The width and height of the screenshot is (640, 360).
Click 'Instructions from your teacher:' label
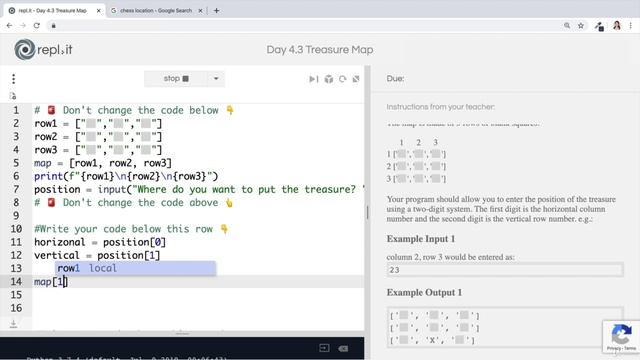click(x=440, y=107)
